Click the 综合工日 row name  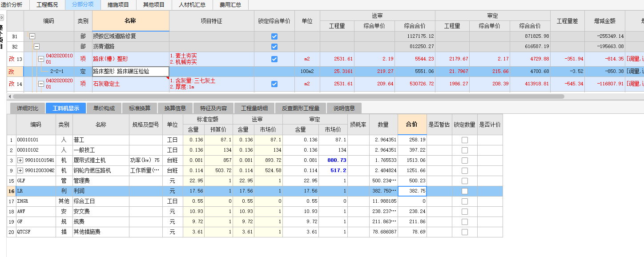click(101, 201)
